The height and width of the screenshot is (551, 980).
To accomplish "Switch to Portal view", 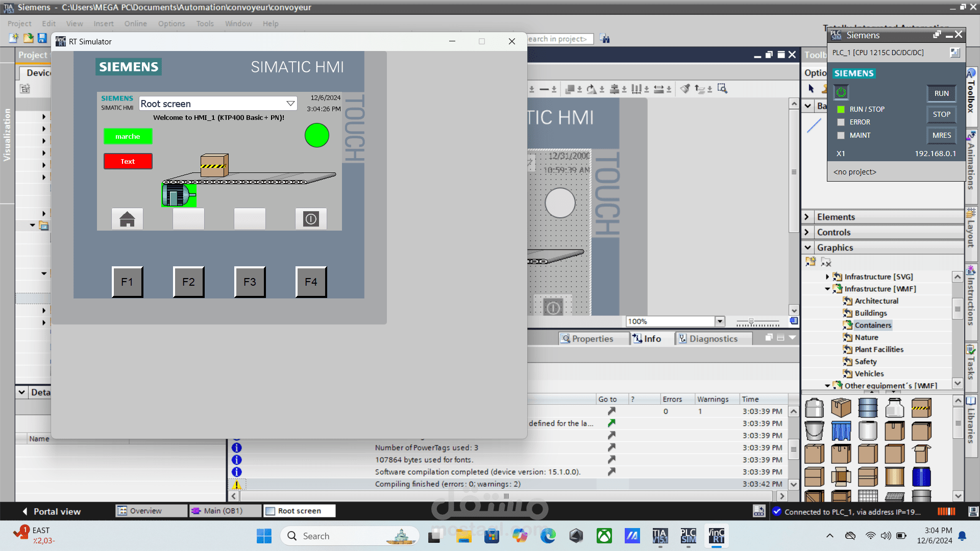I will coord(51,511).
